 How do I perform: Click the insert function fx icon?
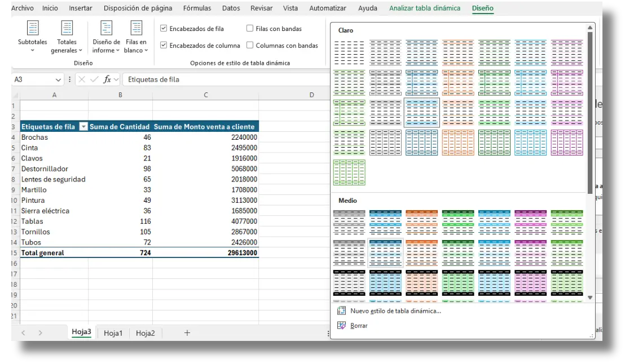click(x=107, y=79)
